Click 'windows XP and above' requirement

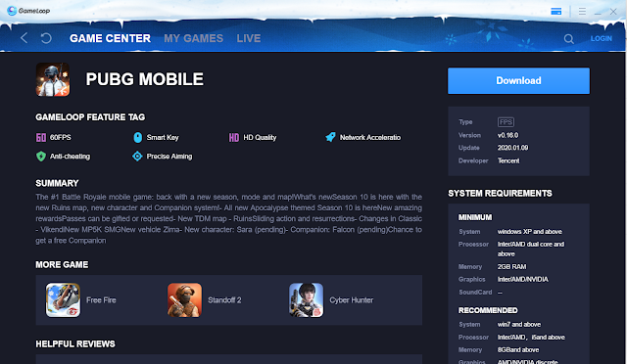tap(529, 231)
